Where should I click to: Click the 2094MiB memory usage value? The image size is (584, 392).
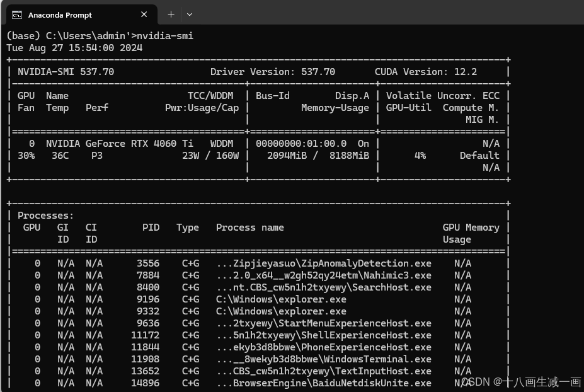pos(287,156)
